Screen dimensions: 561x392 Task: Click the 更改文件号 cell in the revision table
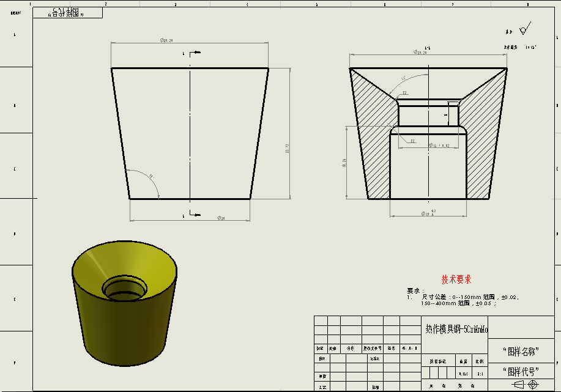373,348
